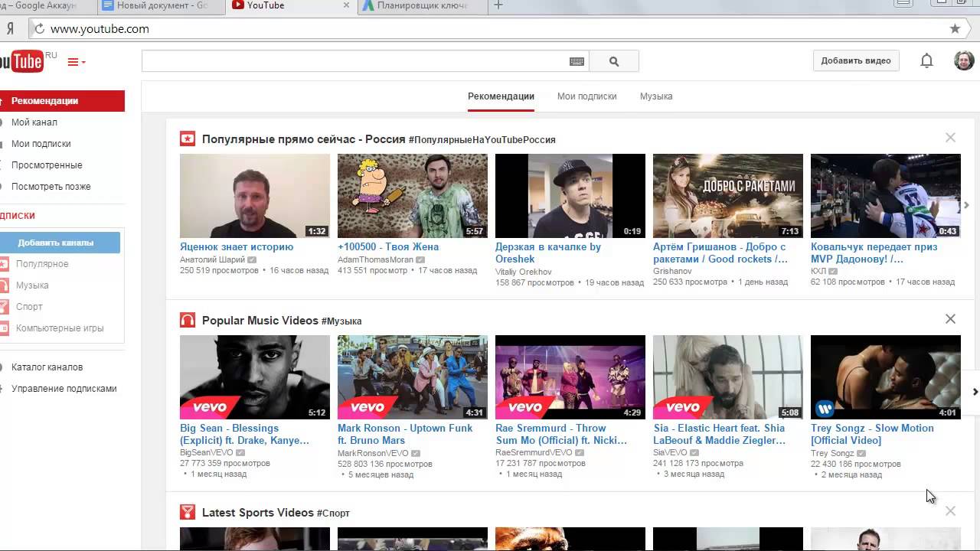Open +100500 - Твоя Жена thumbnail

(413, 196)
